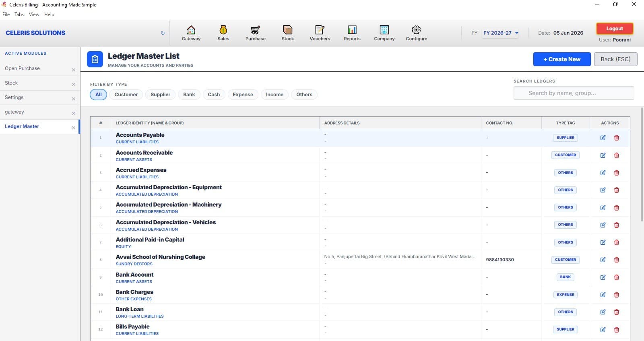Viewport: 644px width, 341px height.
Task: Click in the Search Ledgers field
Action: (x=574, y=93)
